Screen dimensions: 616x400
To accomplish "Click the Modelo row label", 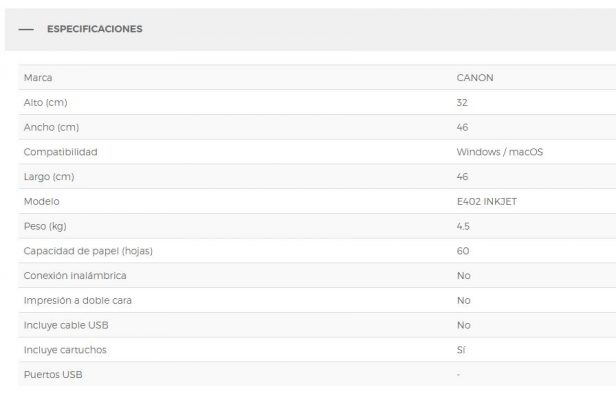I will click(42, 202).
